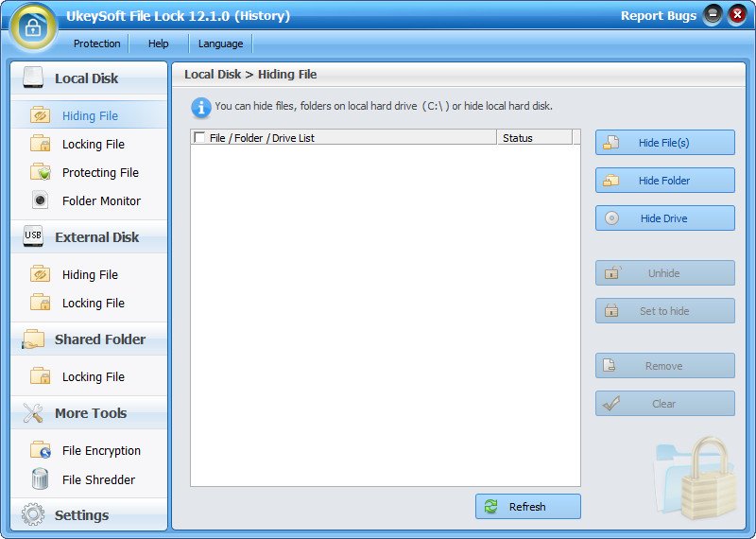756x539 pixels.
Task: Click the Shared Folder Locking File icon
Action: 40,376
